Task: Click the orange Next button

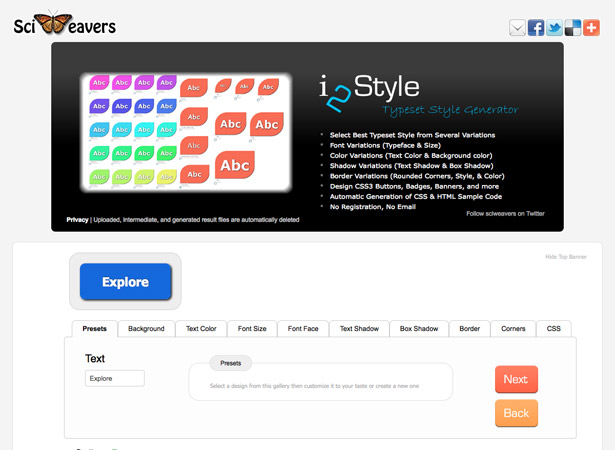Action: point(516,379)
